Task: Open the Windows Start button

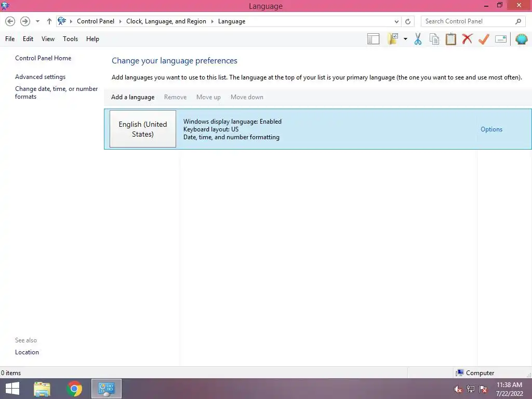Action: coord(12,389)
